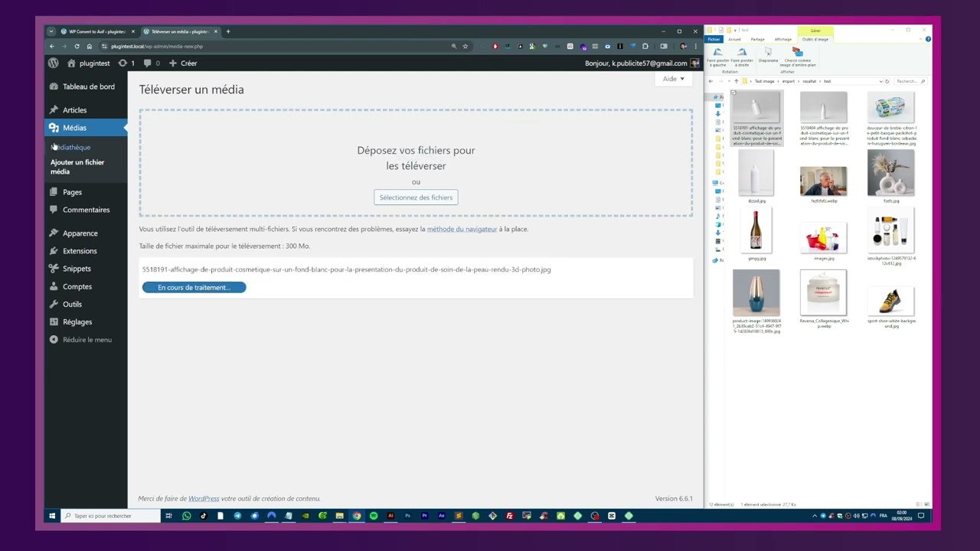Click Créer in the WordPress admin bar
980x551 pixels.
click(x=183, y=63)
